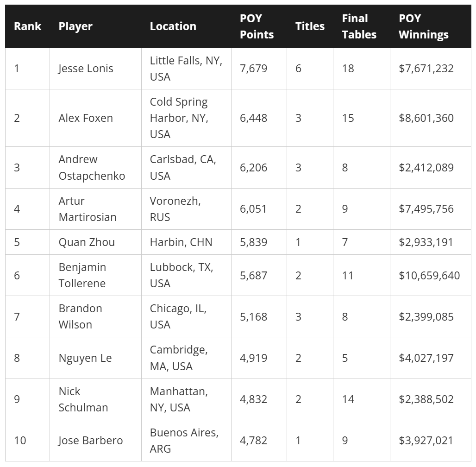The width and height of the screenshot is (476, 467).
Task: Select player name Alex Foxen
Action: click(x=86, y=118)
